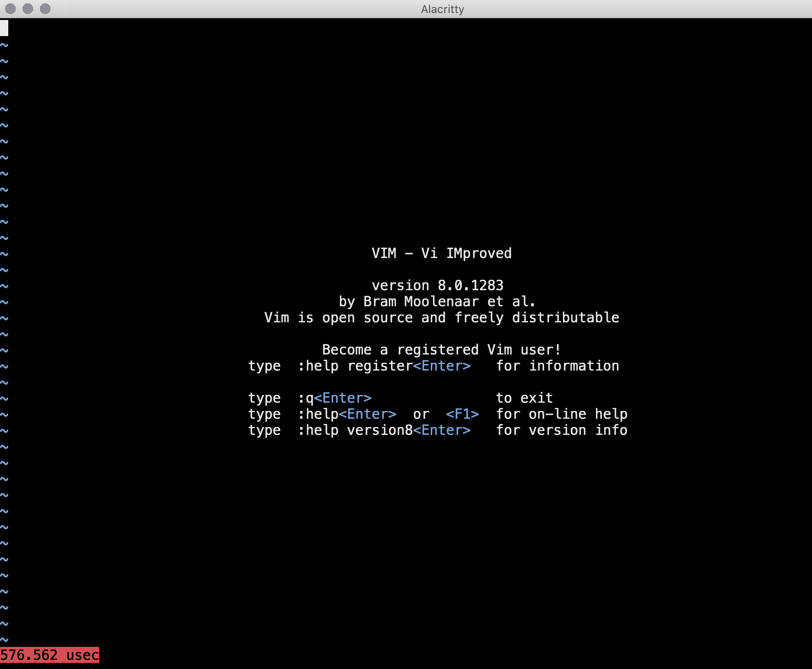Click the red close window button
This screenshot has height=669, width=812.
click(x=10, y=9)
